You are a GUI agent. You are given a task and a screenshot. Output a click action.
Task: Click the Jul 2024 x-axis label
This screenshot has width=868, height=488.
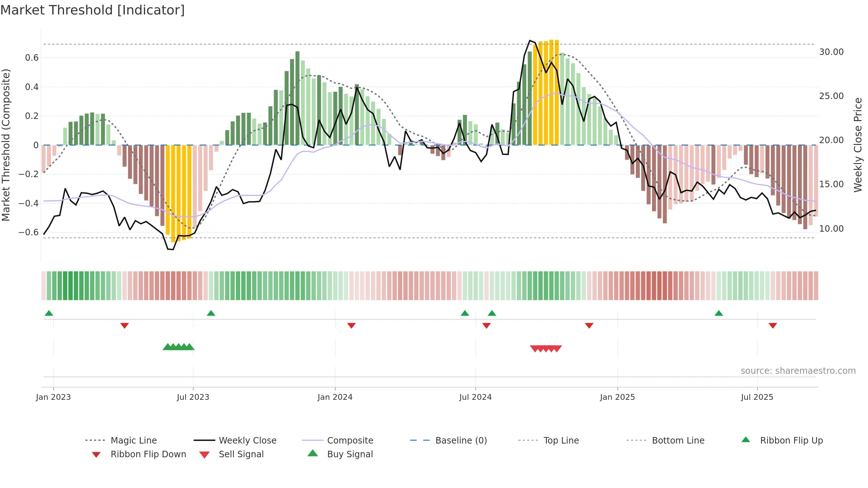(x=476, y=397)
